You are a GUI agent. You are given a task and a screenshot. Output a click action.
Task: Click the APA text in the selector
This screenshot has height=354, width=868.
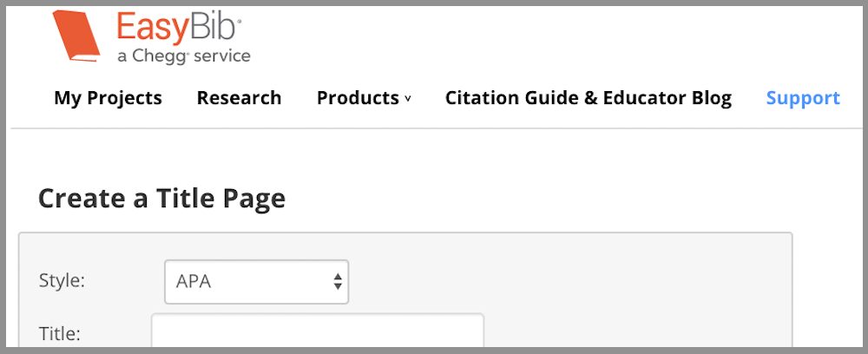194,281
